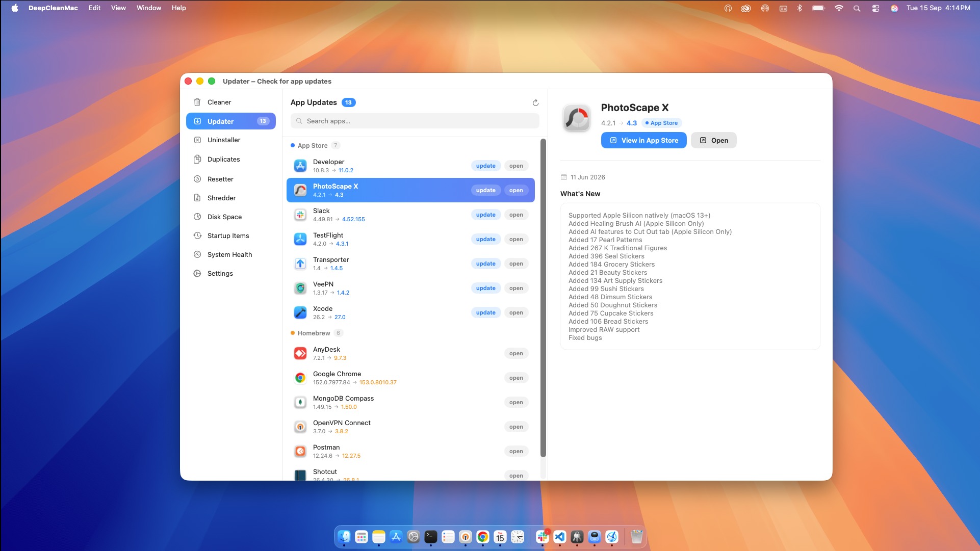Image resolution: width=980 pixels, height=551 pixels.
Task: Click the OpenVPN Connect app icon
Action: click(x=300, y=427)
